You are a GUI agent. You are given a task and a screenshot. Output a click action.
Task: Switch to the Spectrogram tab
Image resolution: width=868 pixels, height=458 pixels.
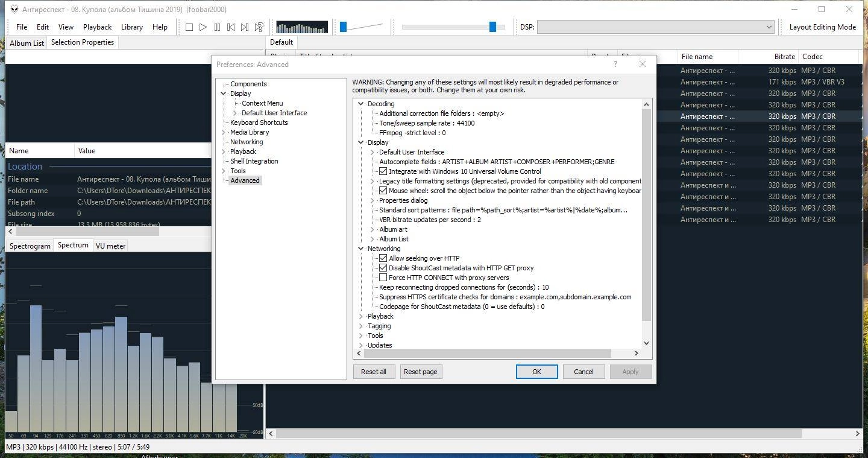[30, 246]
